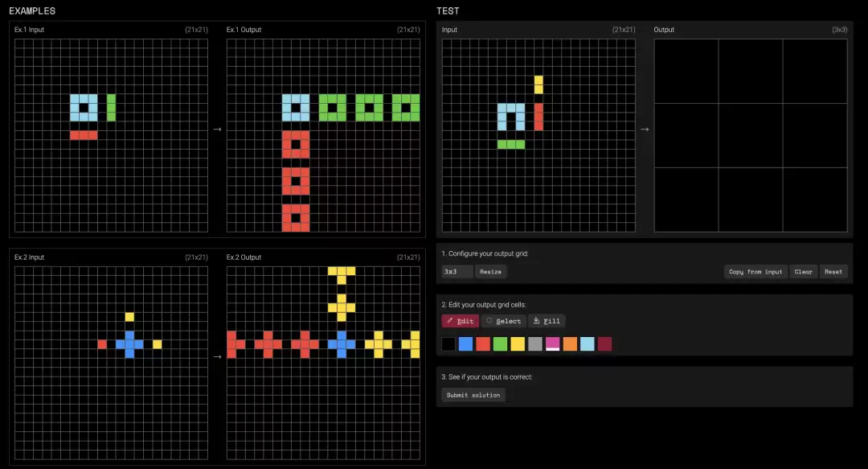Choose the blue color swatch

click(465, 344)
